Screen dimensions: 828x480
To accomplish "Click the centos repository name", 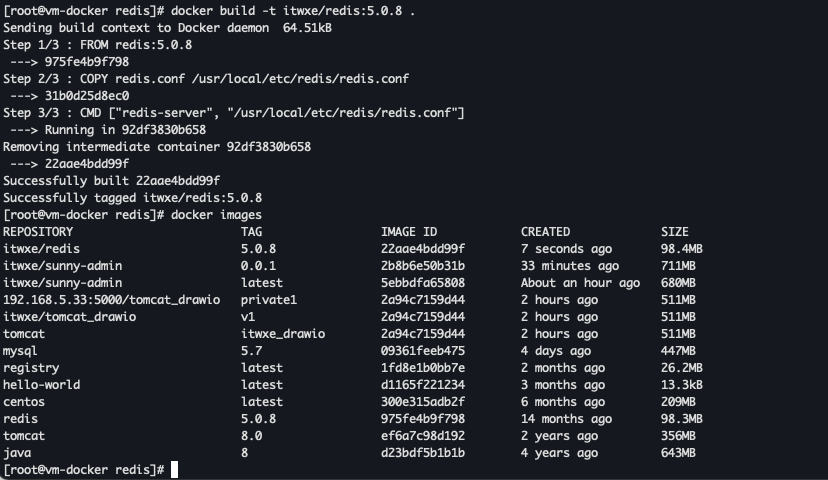I will click(x=24, y=402).
